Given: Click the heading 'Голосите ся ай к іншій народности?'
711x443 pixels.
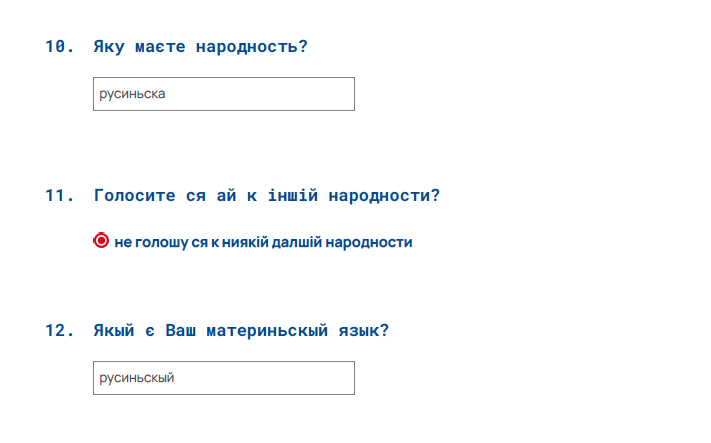Looking at the screenshot, I should (x=267, y=195).
